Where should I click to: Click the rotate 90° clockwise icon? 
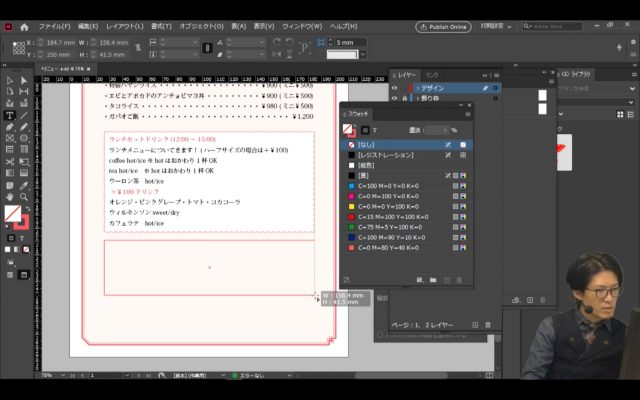pyautogui.click(x=277, y=42)
